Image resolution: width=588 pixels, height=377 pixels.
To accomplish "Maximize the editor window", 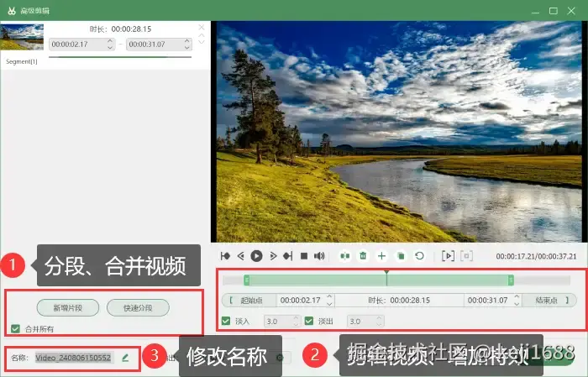I will coord(553,11).
